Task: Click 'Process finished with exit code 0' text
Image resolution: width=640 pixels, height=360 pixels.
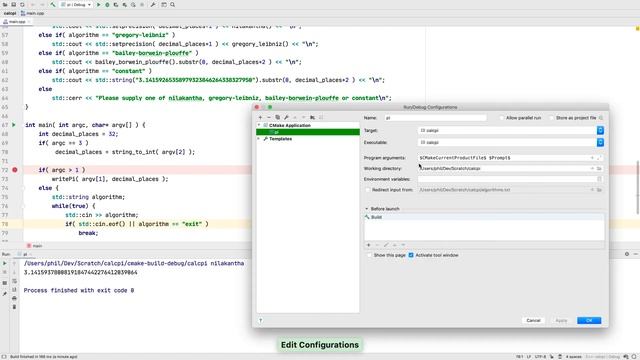Action: [79, 290]
